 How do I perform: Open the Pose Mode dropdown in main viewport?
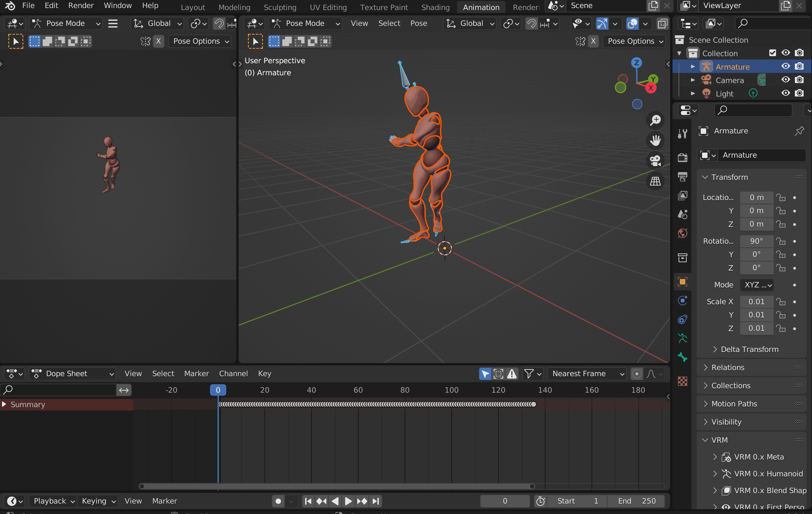tap(306, 24)
